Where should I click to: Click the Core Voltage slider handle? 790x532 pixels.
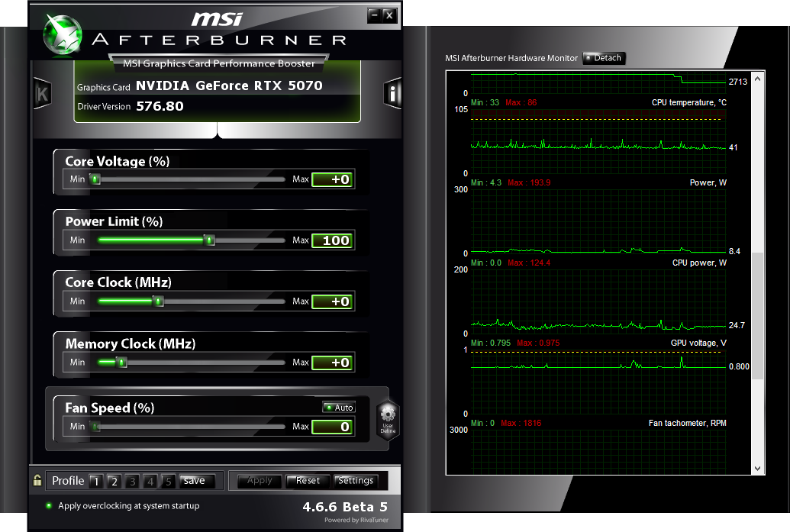(x=95, y=179)
